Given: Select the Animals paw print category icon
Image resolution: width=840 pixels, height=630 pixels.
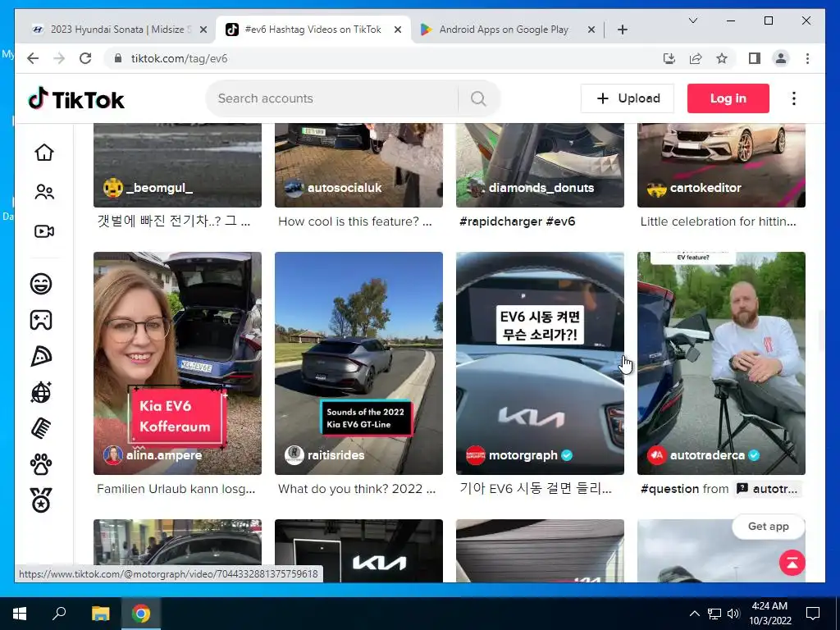Looking at the screenshot, I should (41, 464).
